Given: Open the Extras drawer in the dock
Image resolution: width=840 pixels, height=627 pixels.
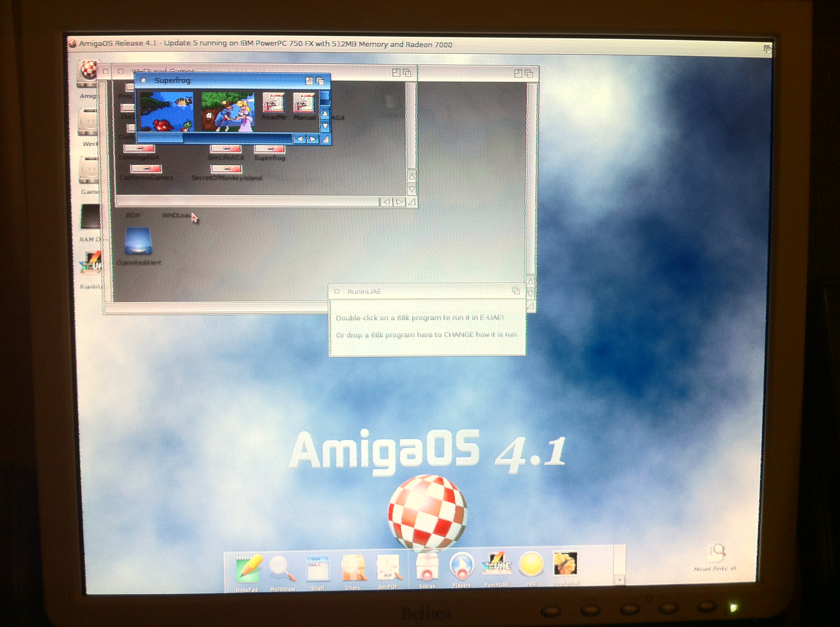Looking at the screenshot, I should click(427, 567).
